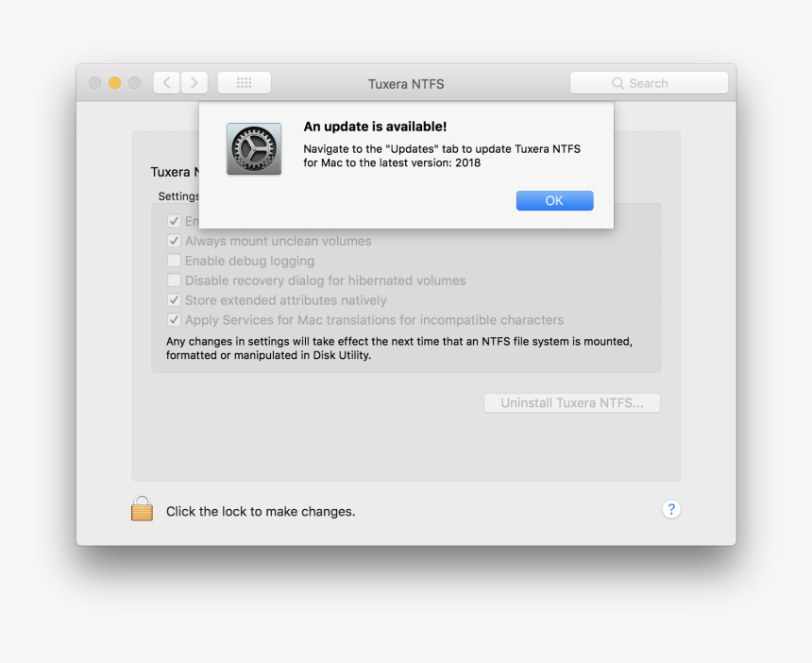
Task: Click the Search field in the toolbar
Action: [649, 83]
